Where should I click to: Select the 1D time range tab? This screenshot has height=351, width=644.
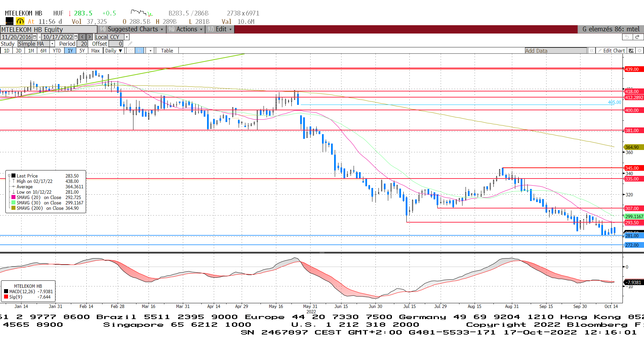coord(7,50)
